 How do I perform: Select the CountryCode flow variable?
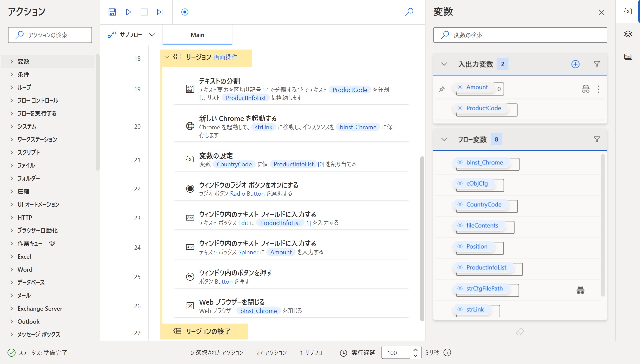[481, 205]
